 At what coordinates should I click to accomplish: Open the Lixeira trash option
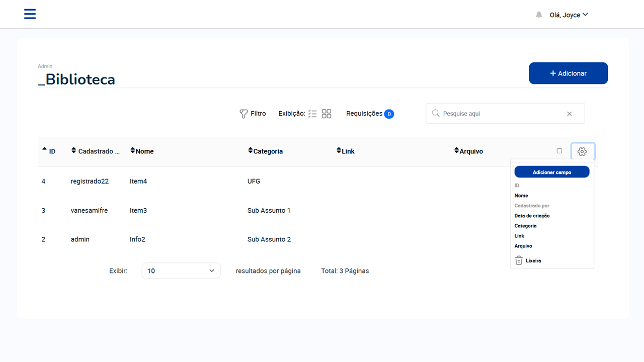(528, 260)
